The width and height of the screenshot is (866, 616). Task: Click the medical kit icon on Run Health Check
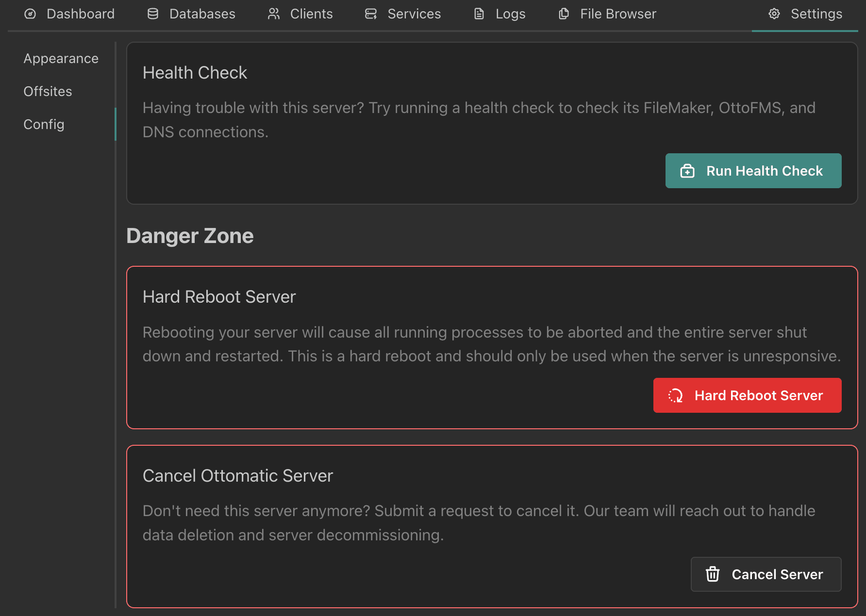pos(687,171)
